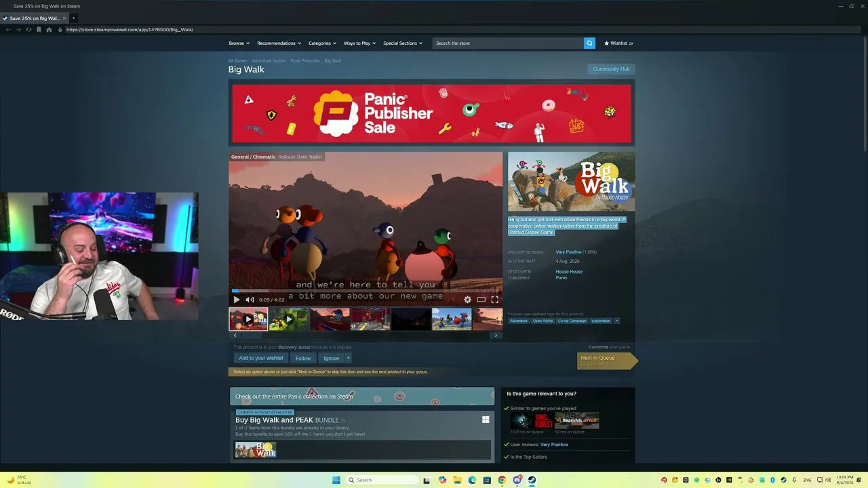This screenshot has width=868, height=488.
Task: Open the Open World tag
Action: click(542, 321)
